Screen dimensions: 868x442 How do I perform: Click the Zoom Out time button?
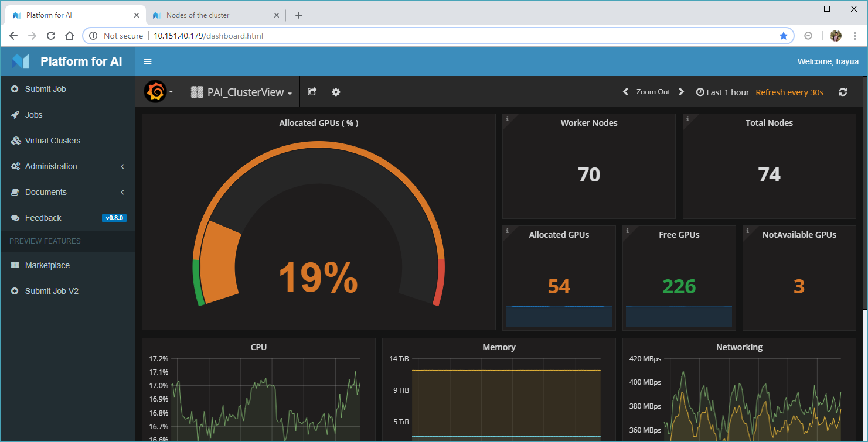(x=653, y=92)
